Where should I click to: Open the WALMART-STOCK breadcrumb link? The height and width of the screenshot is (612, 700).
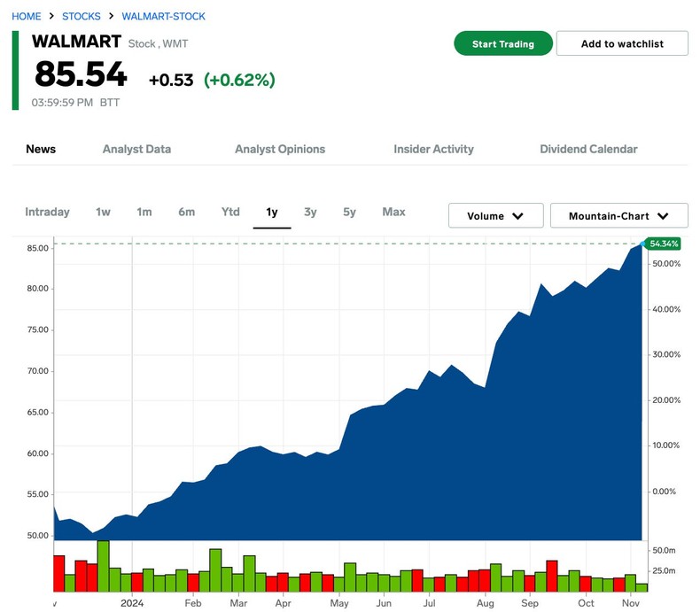point(163,17)
